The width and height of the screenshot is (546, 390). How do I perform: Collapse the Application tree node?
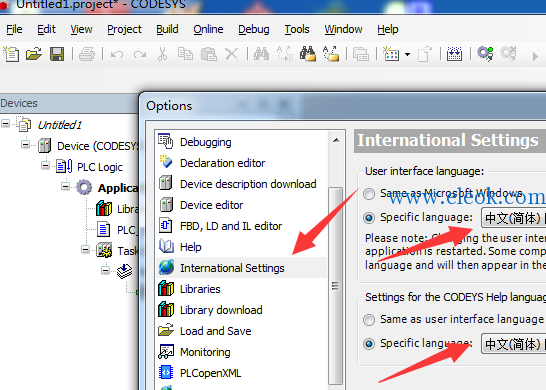pos(65,186)
